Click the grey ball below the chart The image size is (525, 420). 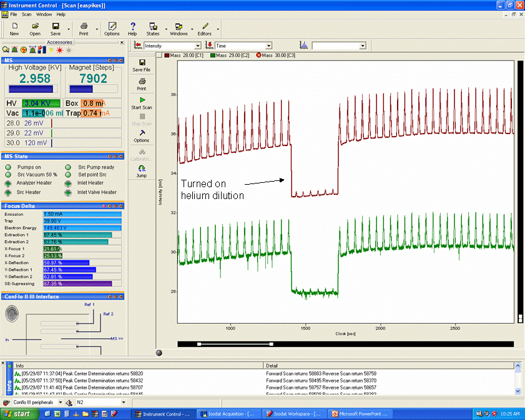159,353
